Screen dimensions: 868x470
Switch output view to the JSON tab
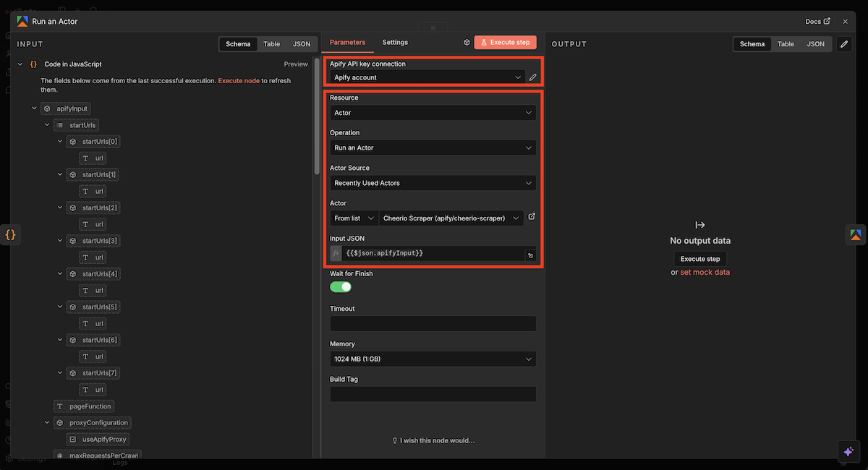click(815, 44)
